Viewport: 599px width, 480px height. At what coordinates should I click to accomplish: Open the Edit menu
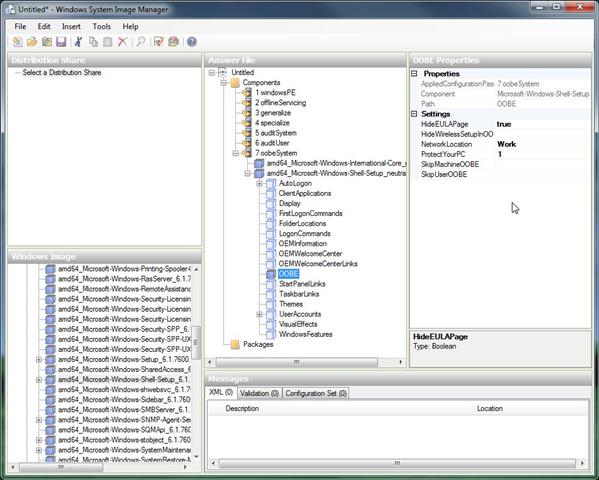point(44,26)
